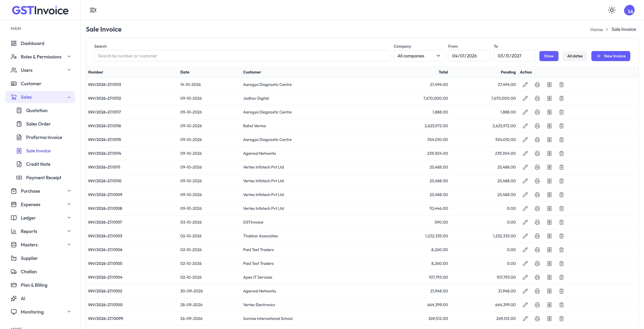Image resolution: width=644 pixels, height=329 pixels.
Task: Expand the Expenses sidebar section
Action: (40, 204)
